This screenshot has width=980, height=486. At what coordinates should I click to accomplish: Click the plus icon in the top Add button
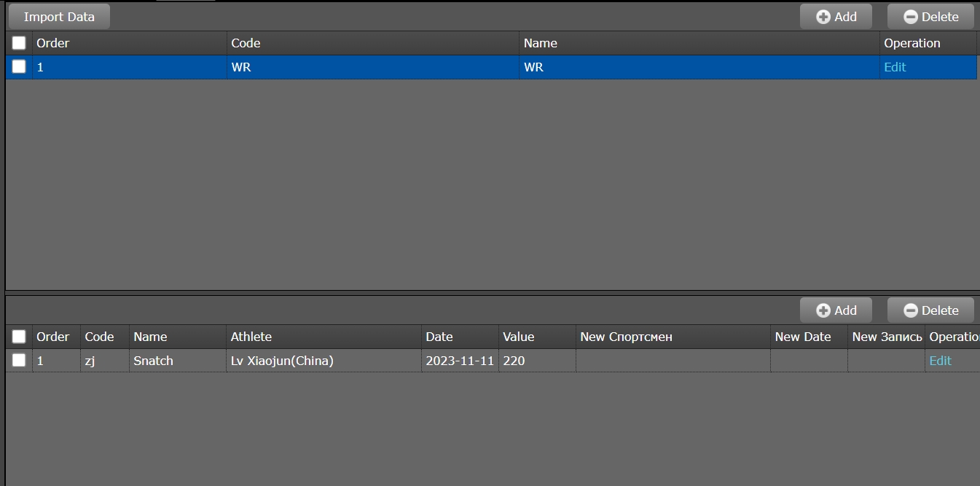click(823, 17)
